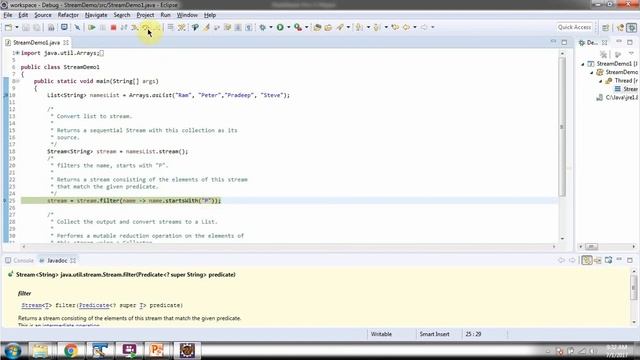Click the editor vertical scrollbar
Image resolution: width=640 pixels, height=360 pixels.
[x=562, y=127]
